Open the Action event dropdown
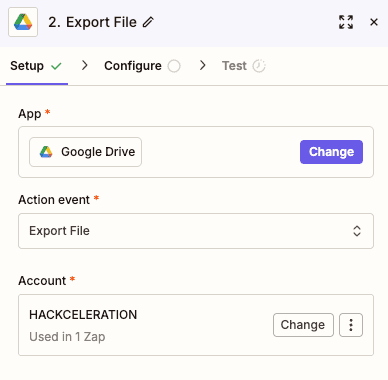 click(196, 231)
